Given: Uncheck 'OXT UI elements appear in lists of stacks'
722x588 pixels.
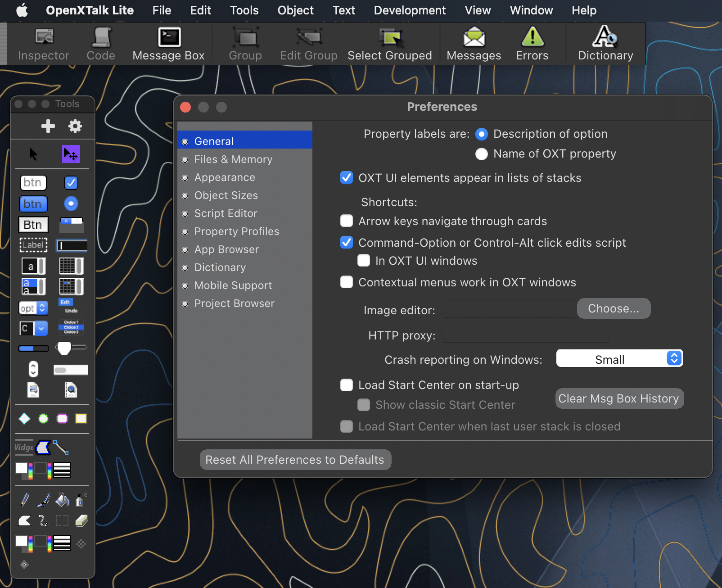Looking at the screenshot, I should pyautogui.click(x=347, y=178).
